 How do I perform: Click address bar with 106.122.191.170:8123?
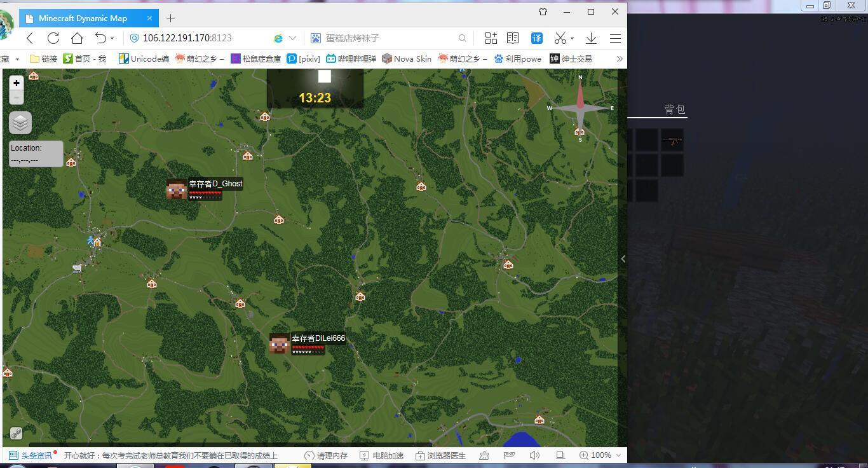pos(187,38)
